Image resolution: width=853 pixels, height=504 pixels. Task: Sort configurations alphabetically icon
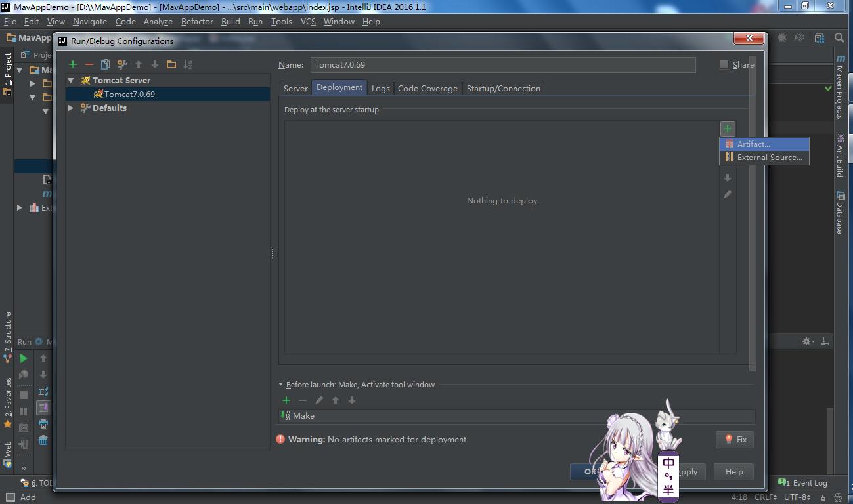[x=188, y=64]
